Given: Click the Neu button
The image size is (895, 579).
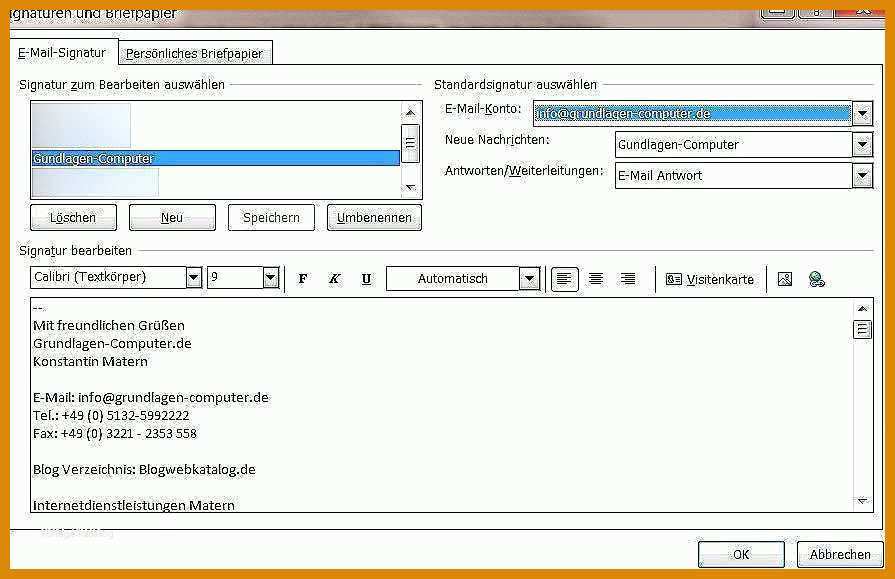Looking at the screenshot, I should click(x=172, y=218).
